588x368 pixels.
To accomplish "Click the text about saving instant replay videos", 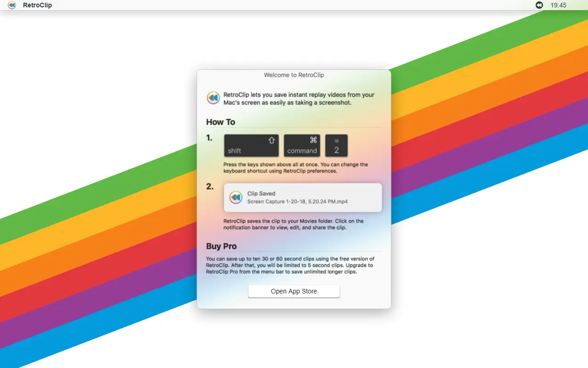I will (x=299, y=99).
